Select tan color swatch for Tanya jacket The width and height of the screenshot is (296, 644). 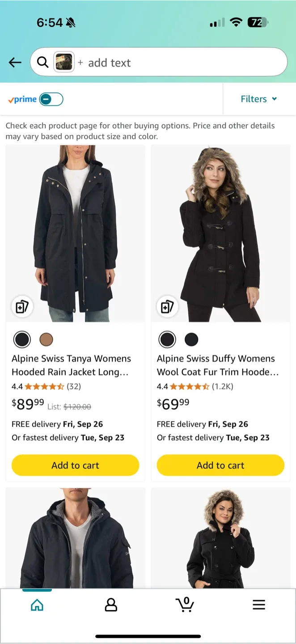pos(46,339)
